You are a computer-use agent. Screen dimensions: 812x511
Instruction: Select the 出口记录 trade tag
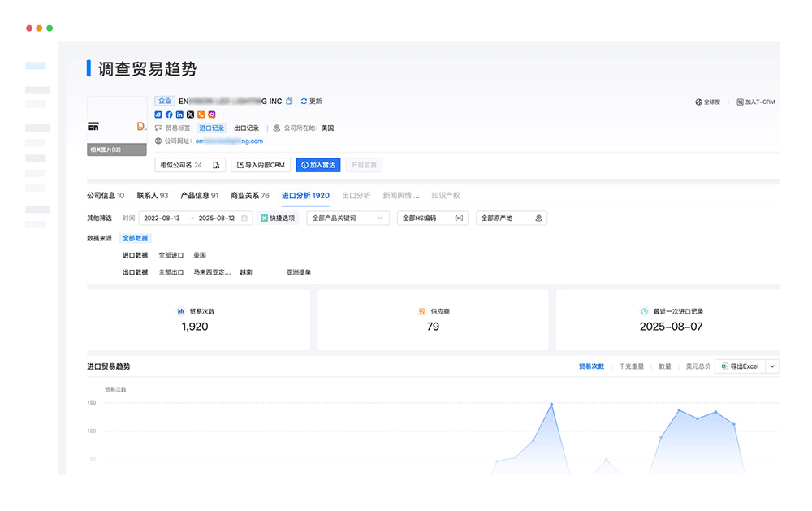[x=246, y=128]
